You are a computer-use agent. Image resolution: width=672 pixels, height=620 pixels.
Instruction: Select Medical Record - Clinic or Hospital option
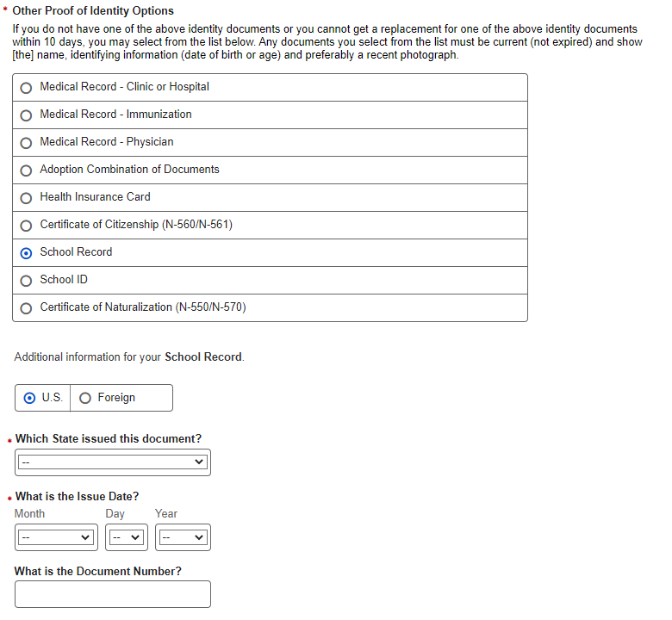point(27,88)
